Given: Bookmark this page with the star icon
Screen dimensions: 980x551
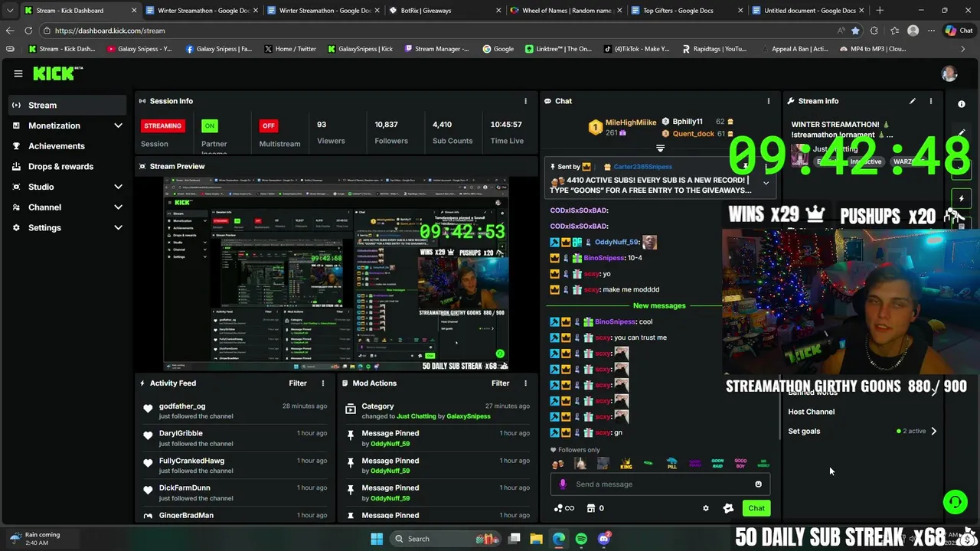Looking at the screenshot, I should tap(855, 31).
